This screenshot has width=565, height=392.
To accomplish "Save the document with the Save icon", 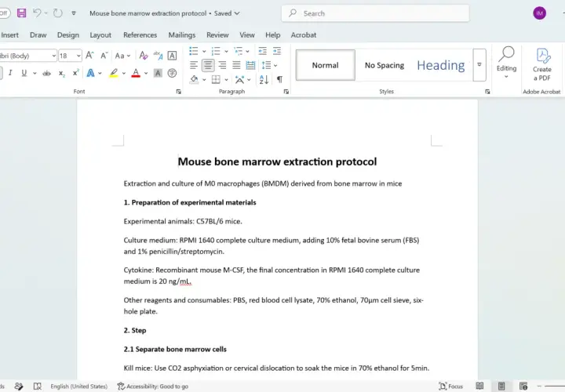I will click(22, 13).
